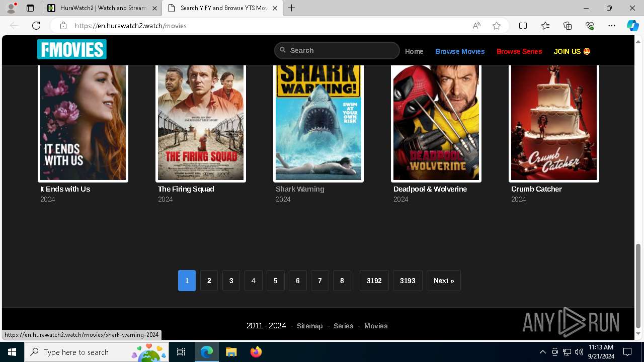Open Browser essentials
644x362 pixels.
[x=590, y=26]
